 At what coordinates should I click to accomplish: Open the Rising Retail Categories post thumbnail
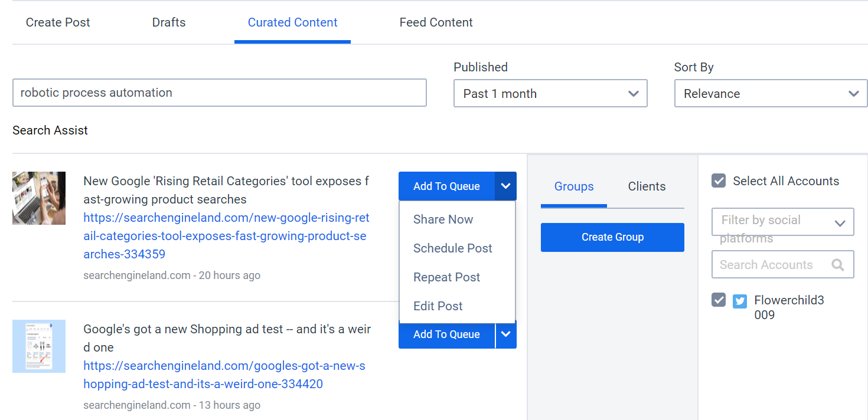39,198
